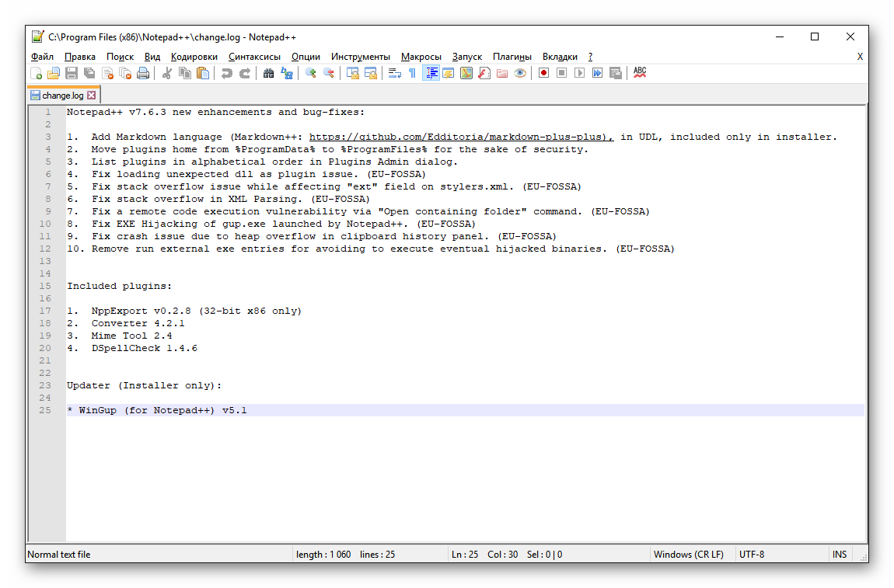Open the Опции menu
The height and width of the screenshot is (588, 894).
[x=306, y=57]
